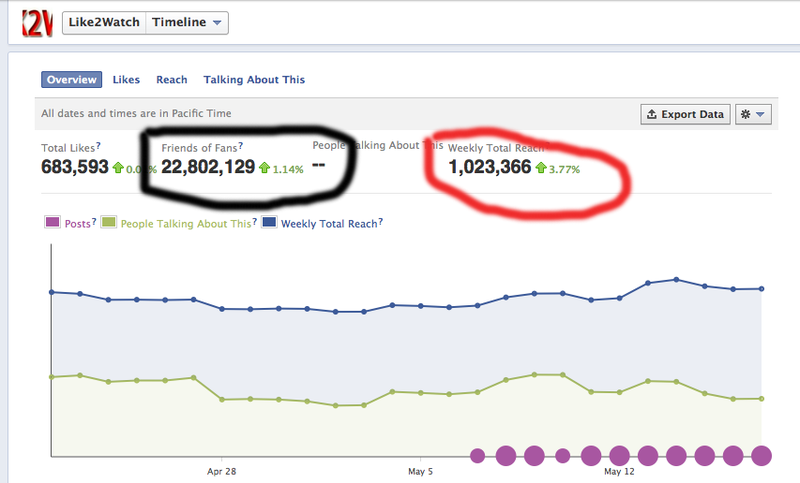800x483 pixels.
Task: Open the Talking About This tab
Action: (254, 79)
